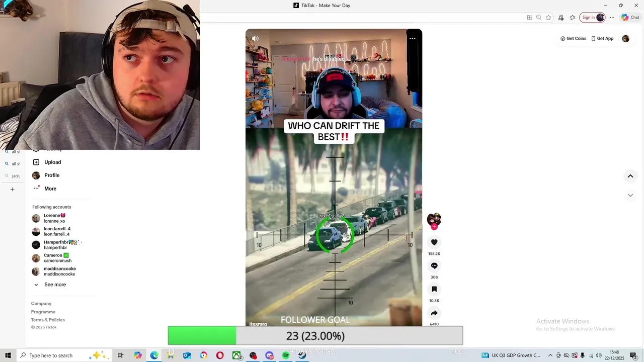Share the video with the arrow icon
The height and width of the screenshot is (362, 644).
pos(434,313)
